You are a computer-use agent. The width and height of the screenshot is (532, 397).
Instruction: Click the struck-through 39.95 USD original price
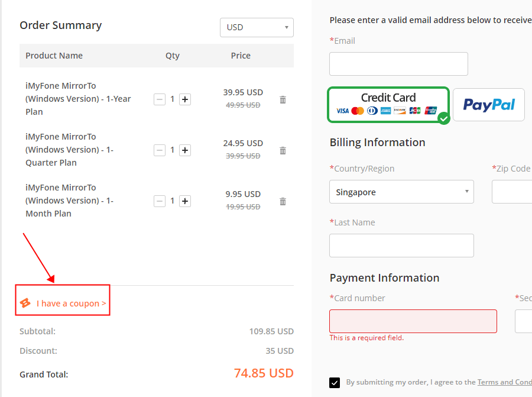pos(243,156)
